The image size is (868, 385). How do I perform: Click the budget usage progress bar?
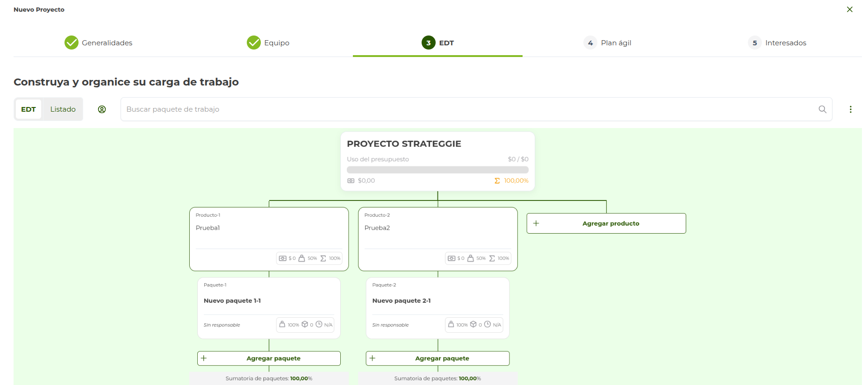click(438, 170)
